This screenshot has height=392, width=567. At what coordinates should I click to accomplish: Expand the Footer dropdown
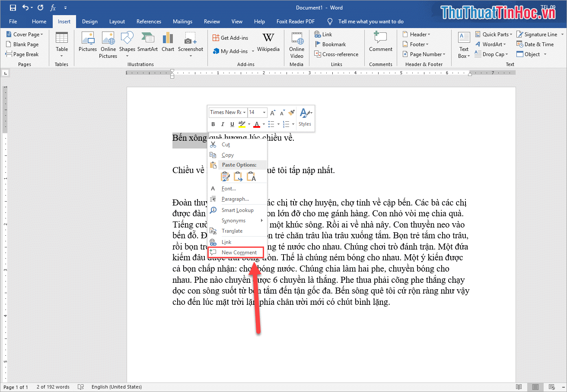[416, 44]
